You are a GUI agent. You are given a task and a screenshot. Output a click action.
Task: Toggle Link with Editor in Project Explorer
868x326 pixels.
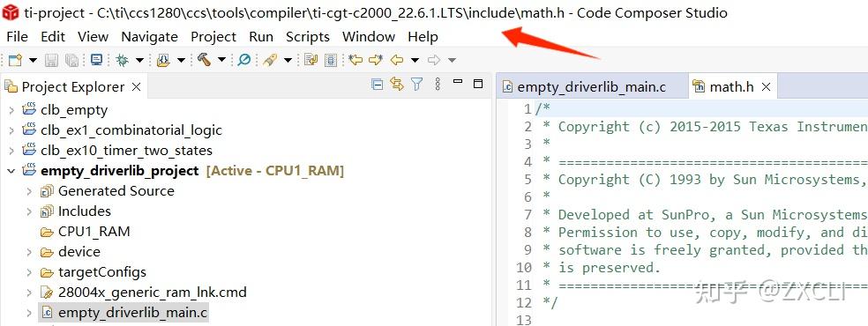point(396,84)
